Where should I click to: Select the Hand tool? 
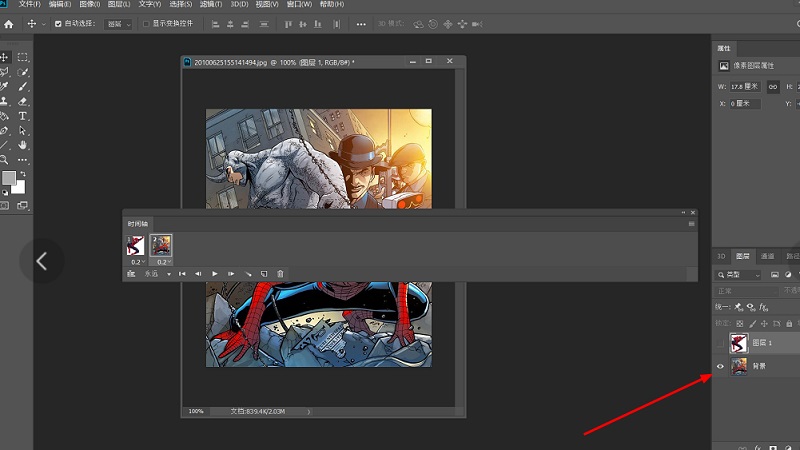point(22,145)
